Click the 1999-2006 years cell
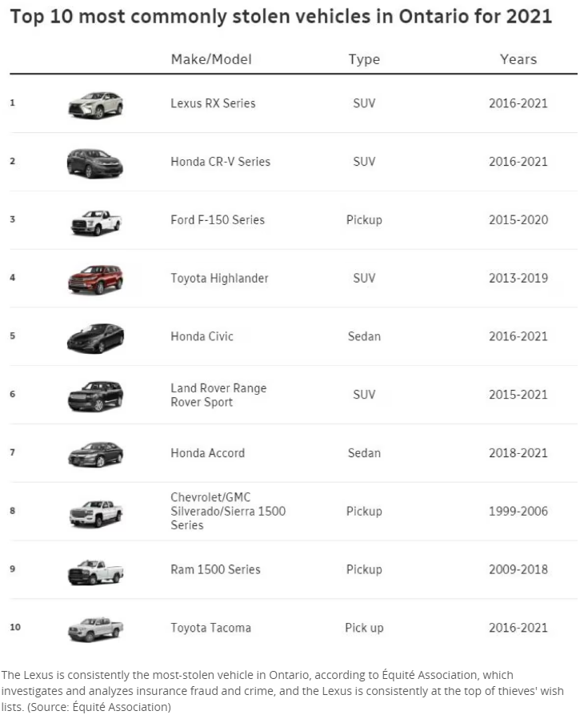 tap(518, 511)
